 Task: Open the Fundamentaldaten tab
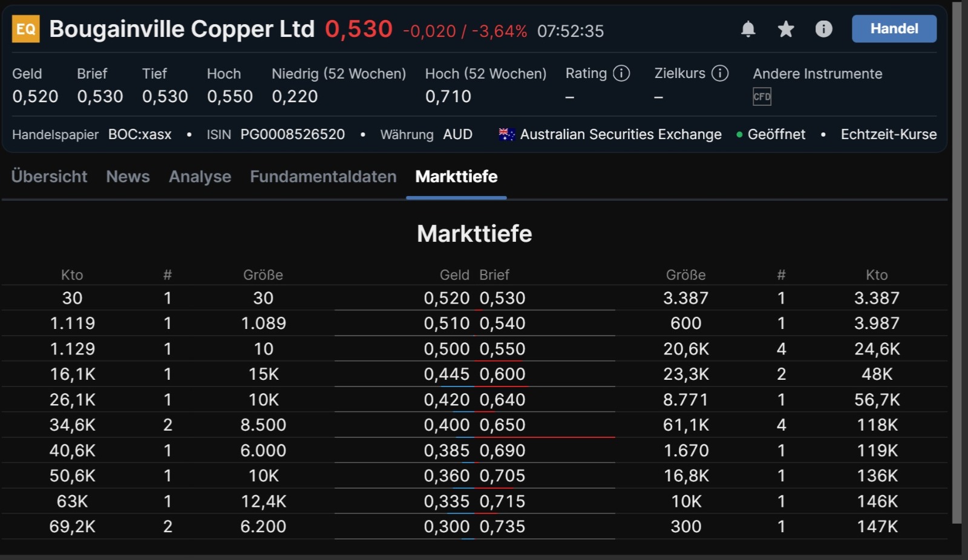(322, 177)
